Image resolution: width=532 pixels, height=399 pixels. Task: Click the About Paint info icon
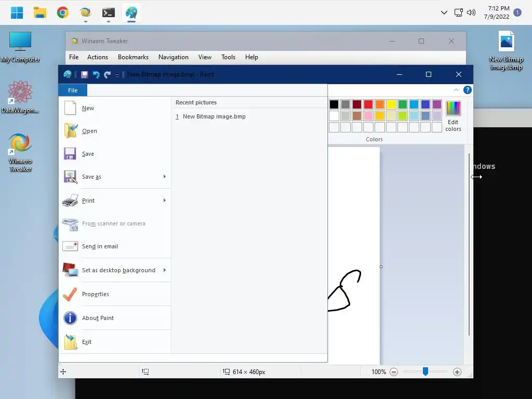70,318
